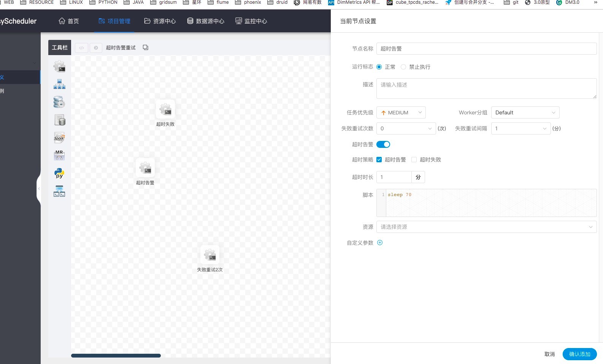Open the 监控中心 tab
This screenshot has width=603, height=364.
tap(251, 21)
